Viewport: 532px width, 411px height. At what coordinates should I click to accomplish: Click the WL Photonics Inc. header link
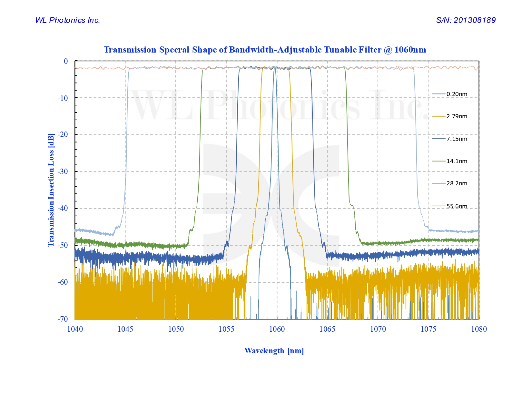[68, 20]
